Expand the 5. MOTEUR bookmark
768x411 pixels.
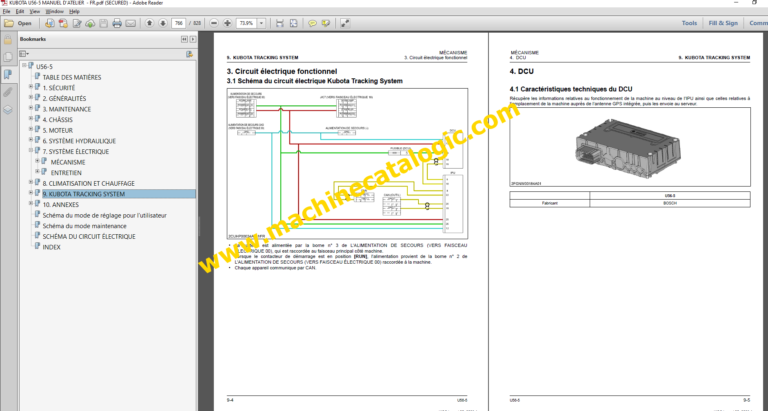coord(31,129)
